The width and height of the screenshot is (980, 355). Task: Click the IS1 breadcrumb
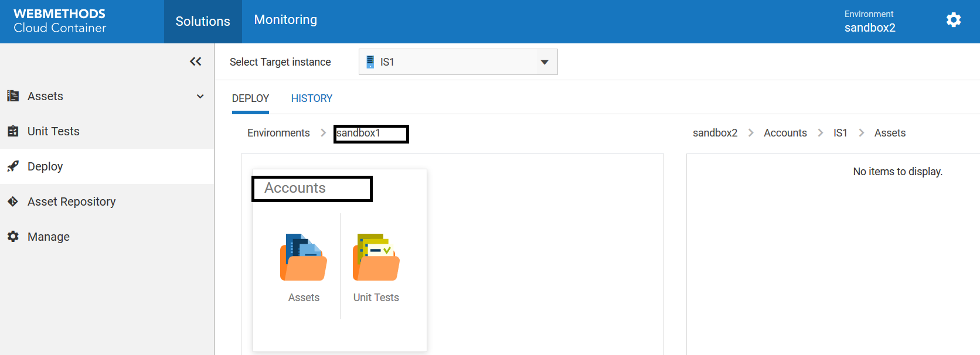pyautogui.click(x=841, y=133)
